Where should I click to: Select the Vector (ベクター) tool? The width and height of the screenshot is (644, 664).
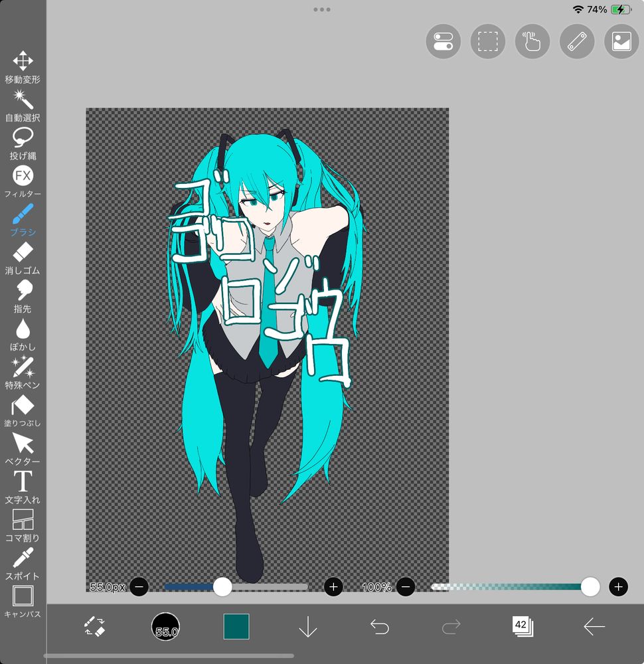[23, 449]
